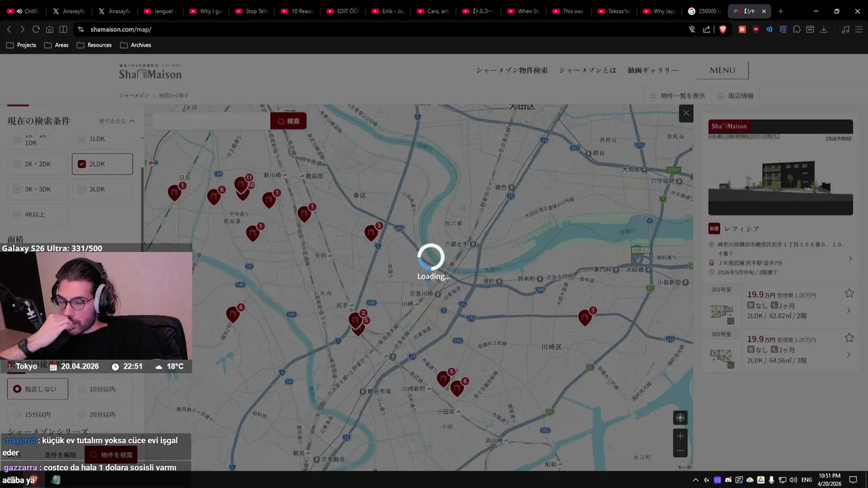Viewport: 868px width, 488px height.
Task: Select the 15分以内 walking time option
Action: [37, 414]
